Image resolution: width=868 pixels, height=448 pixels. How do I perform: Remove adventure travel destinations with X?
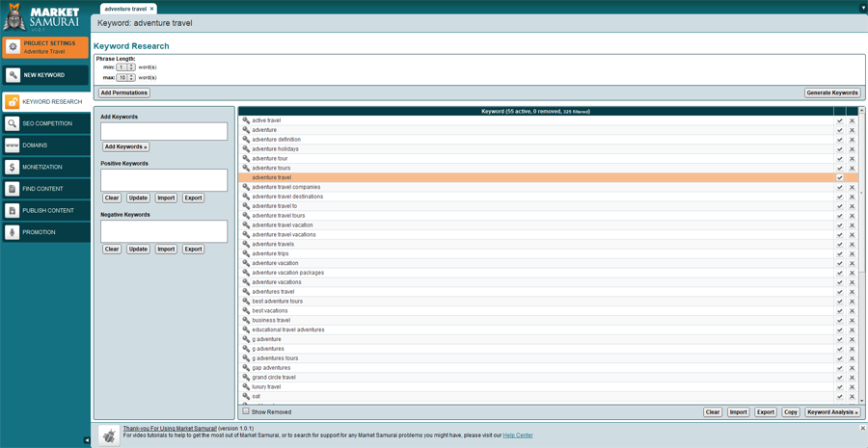click(x=852, y=197)
